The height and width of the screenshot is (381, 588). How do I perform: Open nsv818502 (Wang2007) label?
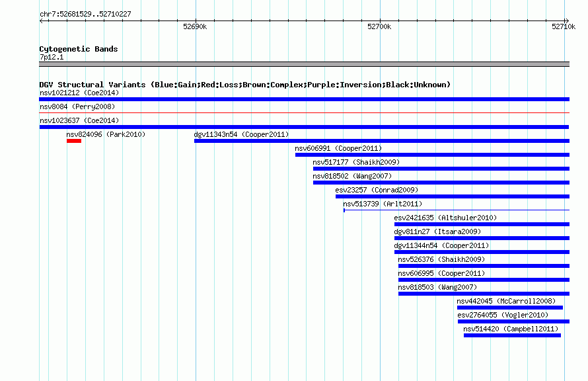coord(352,176)
